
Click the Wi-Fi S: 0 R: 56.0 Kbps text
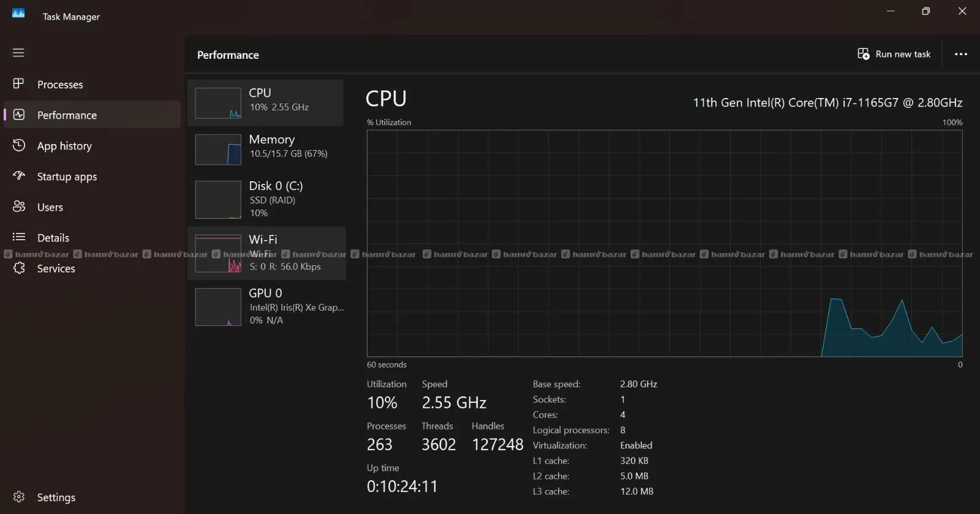[285, 266]
